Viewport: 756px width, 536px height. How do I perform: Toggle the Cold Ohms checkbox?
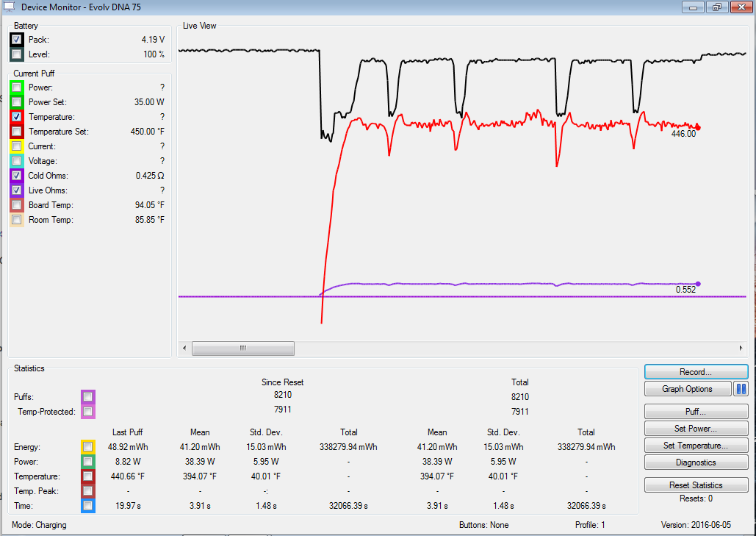click(17, 176)
